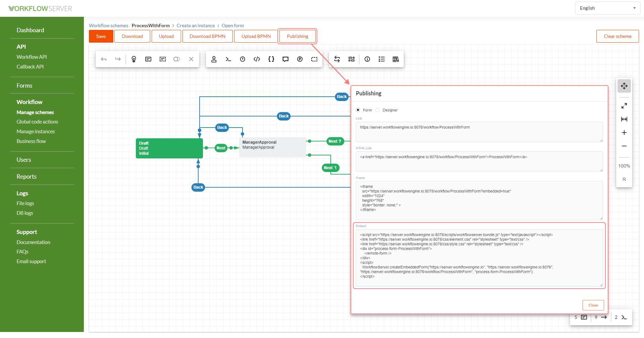
Task: Open the info circle icon
Action: point(367,59)
